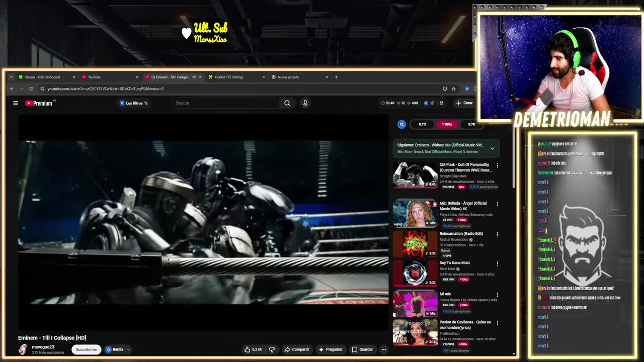Click 'Reincarnation (Radio Edit)' video title
This screenshot has height=362, width=644.
click(x=461, y=234)
